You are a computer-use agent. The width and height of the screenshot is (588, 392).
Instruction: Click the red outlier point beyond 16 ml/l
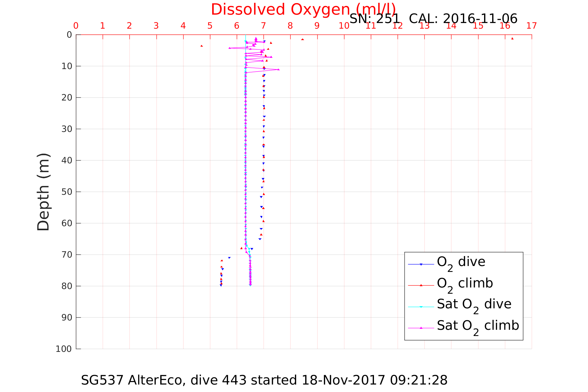[512, 39]
